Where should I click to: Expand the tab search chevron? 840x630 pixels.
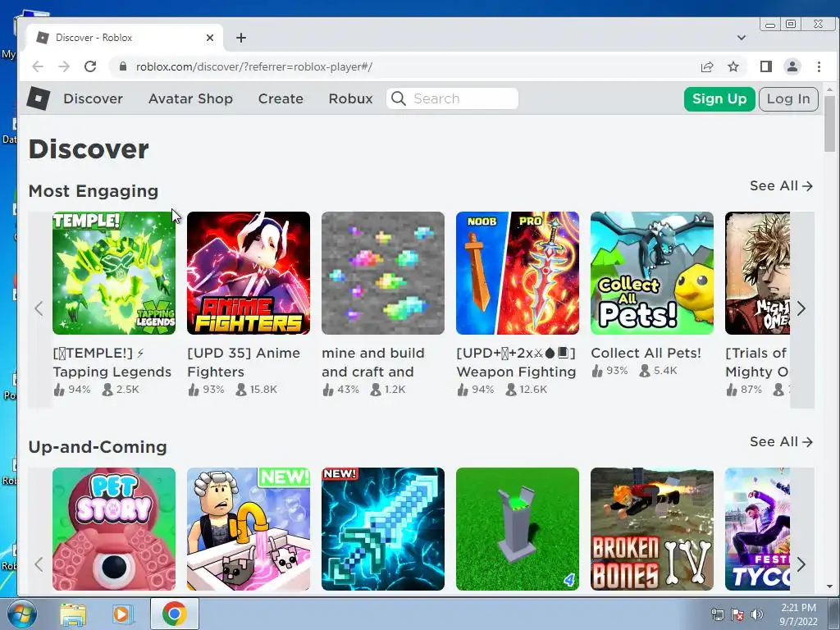[742, 38]
